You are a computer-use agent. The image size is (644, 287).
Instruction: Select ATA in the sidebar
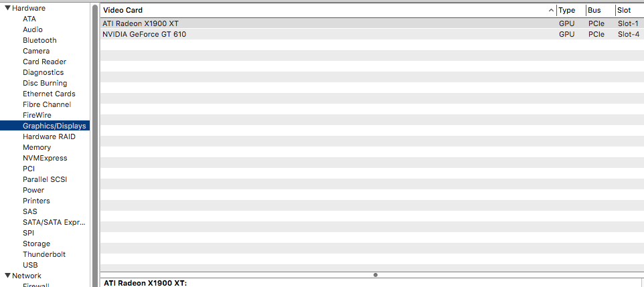(29, 19)
